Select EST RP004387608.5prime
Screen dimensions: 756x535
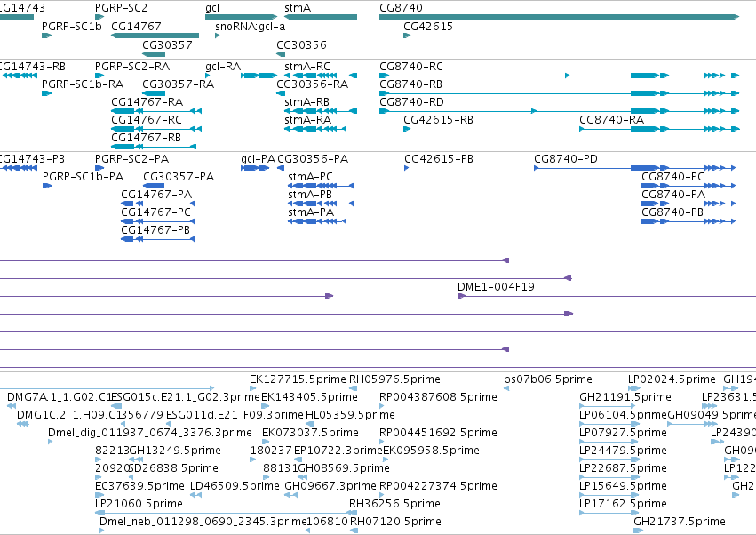(x=381, y=406)
